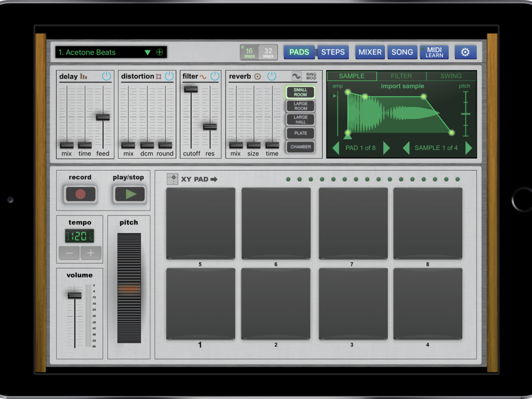Screen dimensions: 532x399
Task: Go to next sample with right arrow
Action: point(469,148)
